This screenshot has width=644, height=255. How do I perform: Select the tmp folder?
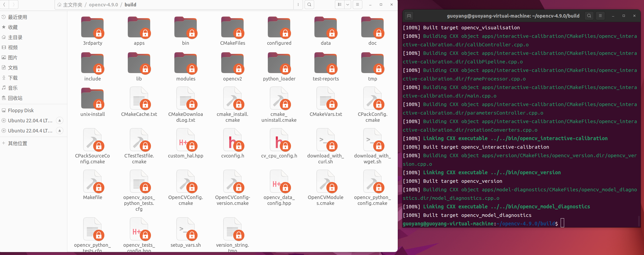pyautogui.click(x=372, y=67)
